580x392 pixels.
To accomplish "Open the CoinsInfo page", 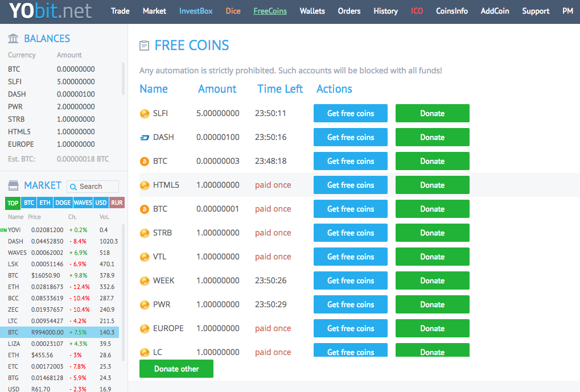I will coord(451,11).
